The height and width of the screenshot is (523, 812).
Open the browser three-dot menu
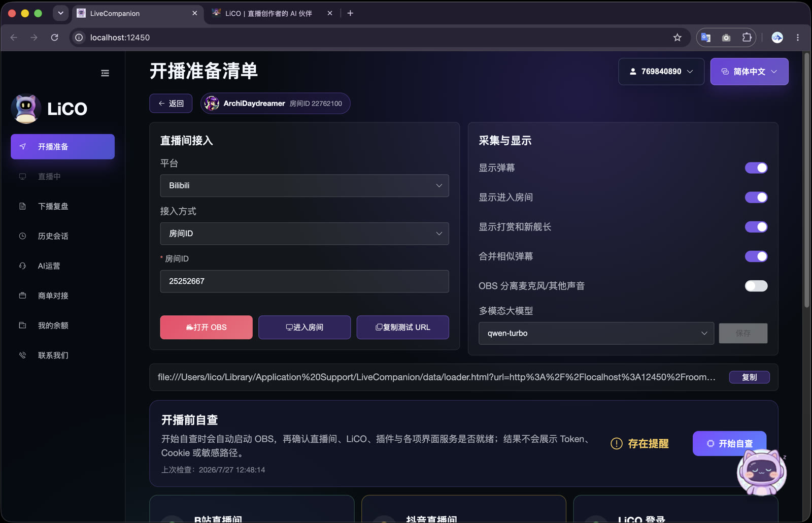(x=798, y=38)
